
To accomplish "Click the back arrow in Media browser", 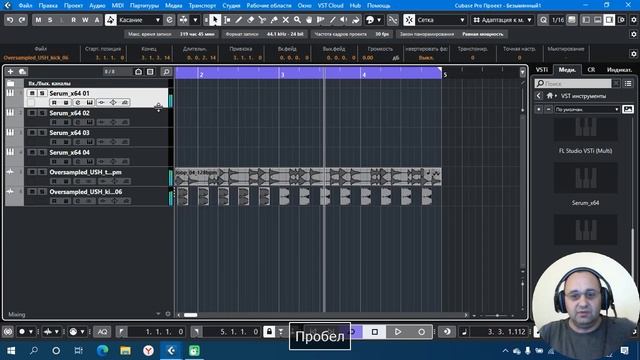I will coord(539,96).
